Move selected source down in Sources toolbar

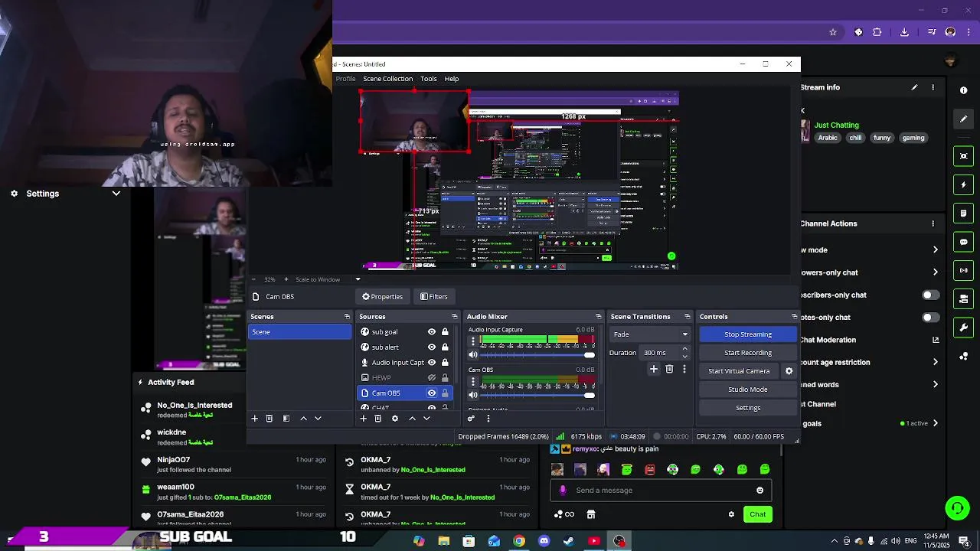426,419
